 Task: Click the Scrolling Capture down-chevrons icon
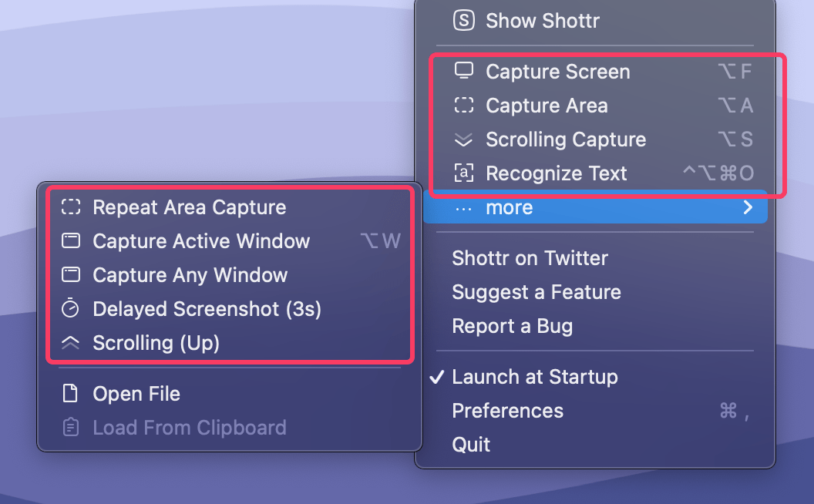pos(463,139)
